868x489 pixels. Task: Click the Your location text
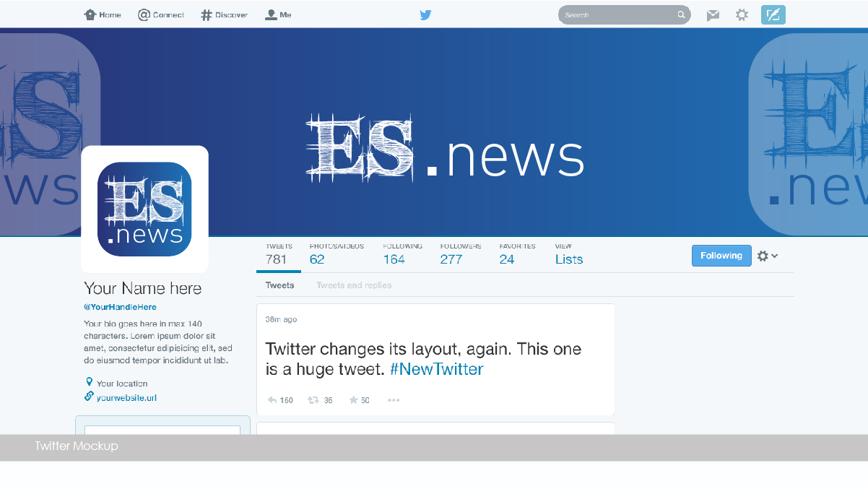click(122, 384)
